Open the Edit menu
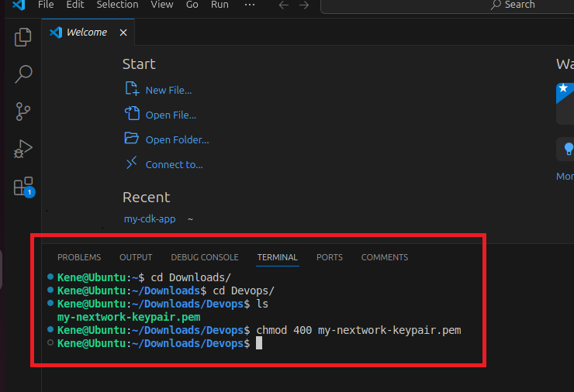The width and height of the screenshot is (574, 392). 75,5
